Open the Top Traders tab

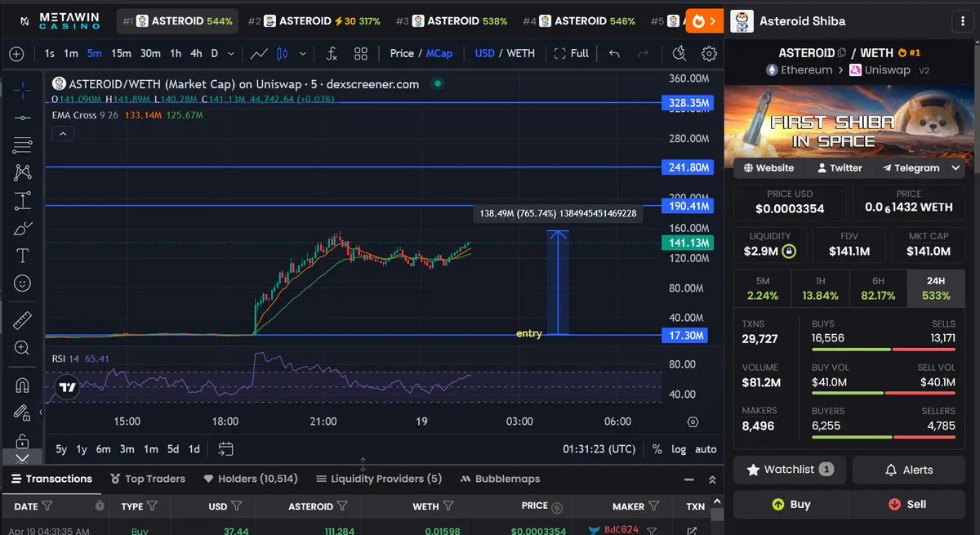click(x=147, y=479)
